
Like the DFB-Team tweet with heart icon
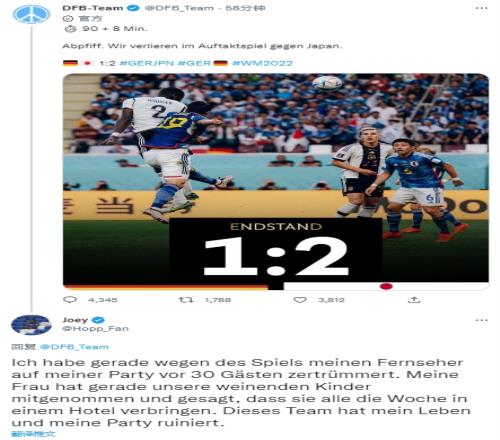[x=300, y=299]
